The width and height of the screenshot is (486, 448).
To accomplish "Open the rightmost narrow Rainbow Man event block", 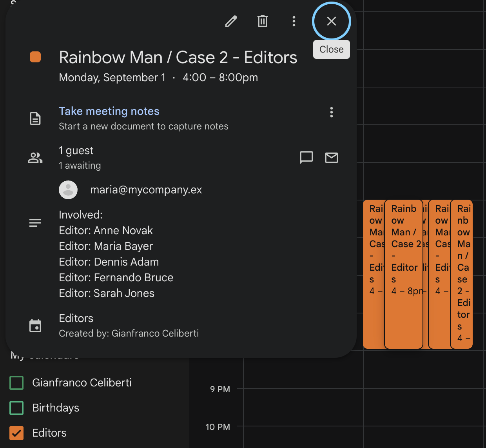I will point(462,275).
